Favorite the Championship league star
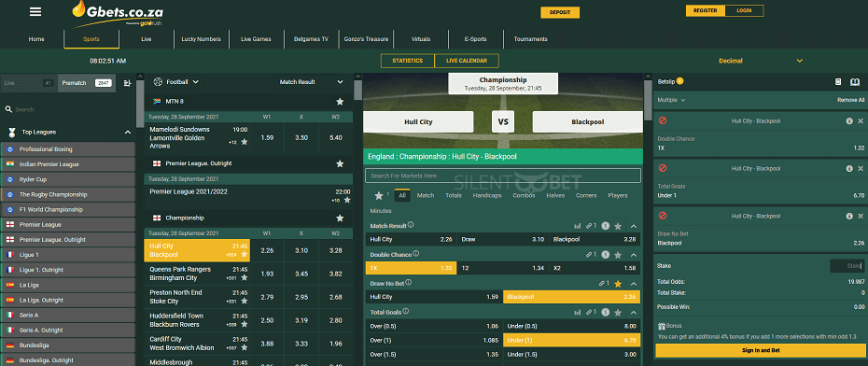This screenshot has height=366, width=868. coord(340,218)
